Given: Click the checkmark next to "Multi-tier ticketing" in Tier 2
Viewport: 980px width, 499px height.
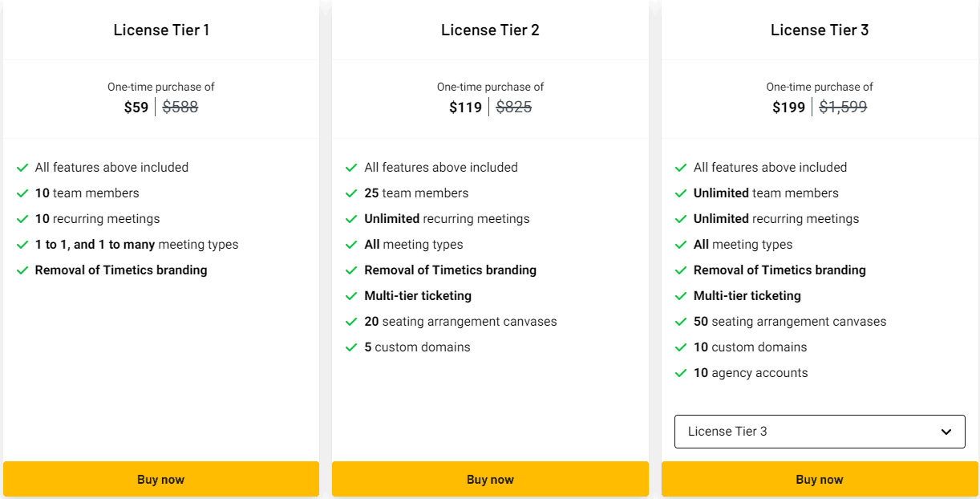Looking at the screenshot, I should pos(352,295).
